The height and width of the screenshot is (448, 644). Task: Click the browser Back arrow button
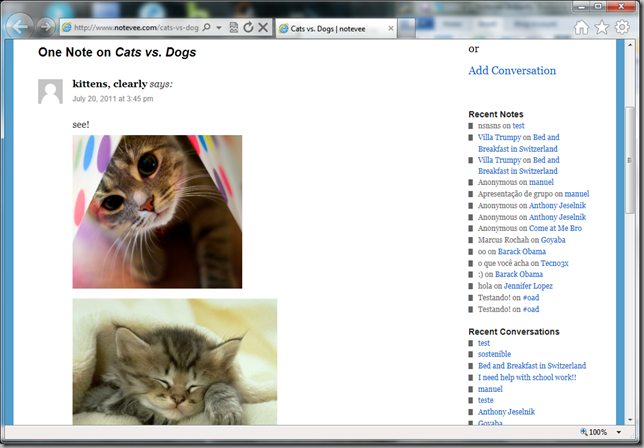(x=19, y=27)
